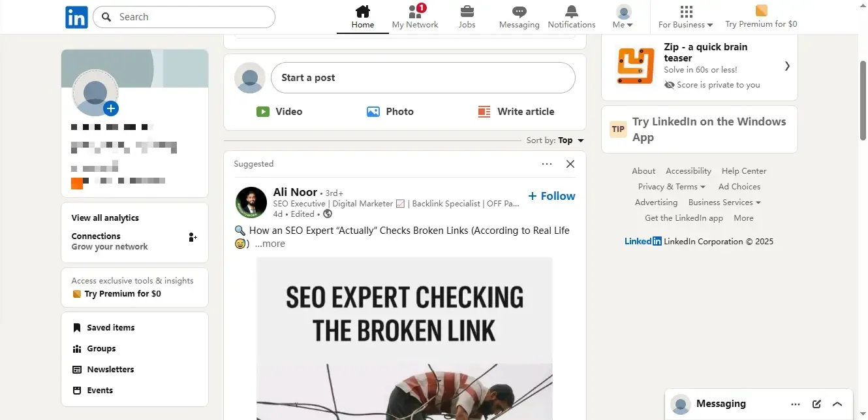Open Saved items in left sidebar
This screenshot has height=420, width=868.
[x=110, y=328]
